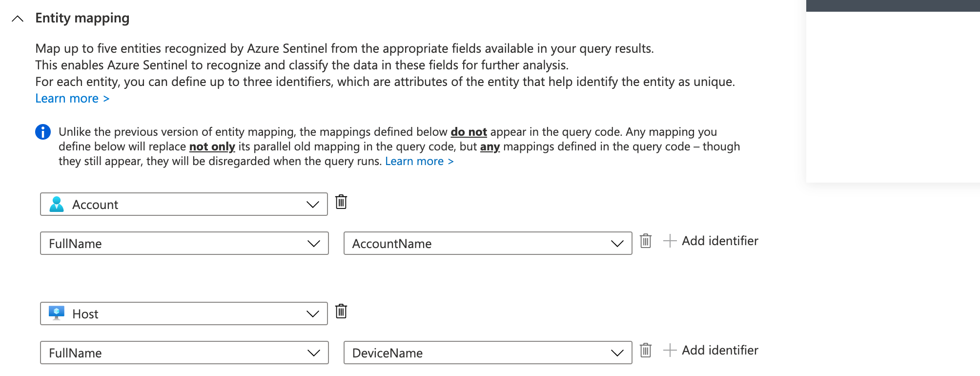Viewport: 980px width, 376px height.
Task: Open the Host entity type dropdown
Action: click(x=184, y=313)
